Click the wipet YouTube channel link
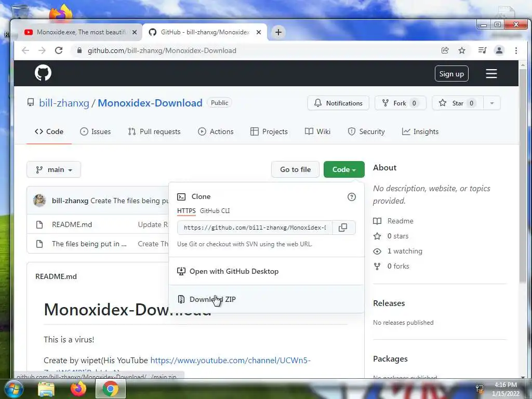Image resolution: width=532 pixels, height=399 pixels. 230,361
